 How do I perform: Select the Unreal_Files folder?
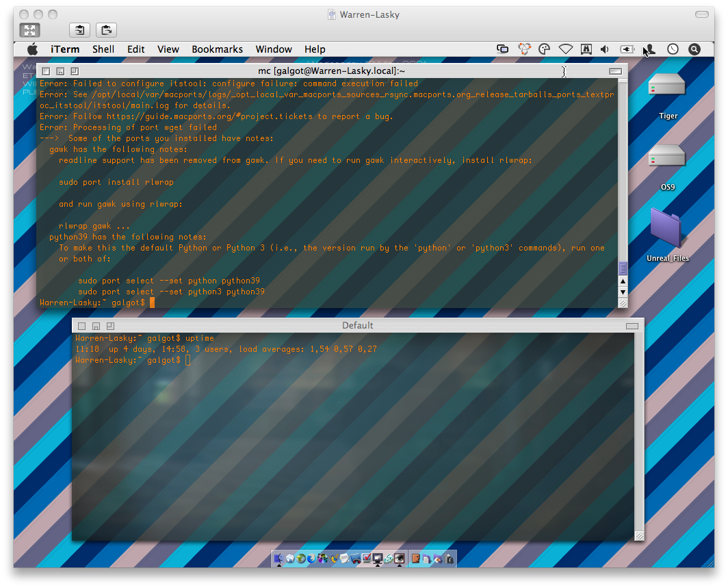click(667, 229)
